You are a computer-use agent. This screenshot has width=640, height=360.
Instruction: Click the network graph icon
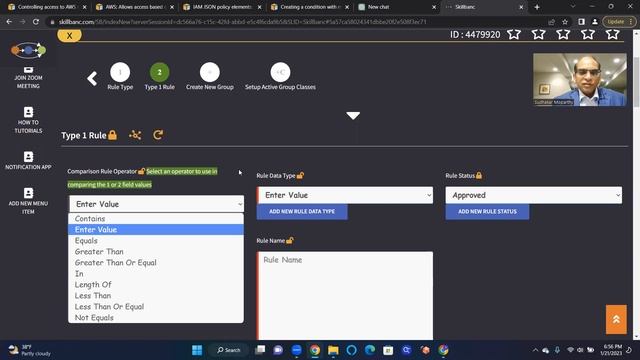pyautogui.click(x=135, y=135)
